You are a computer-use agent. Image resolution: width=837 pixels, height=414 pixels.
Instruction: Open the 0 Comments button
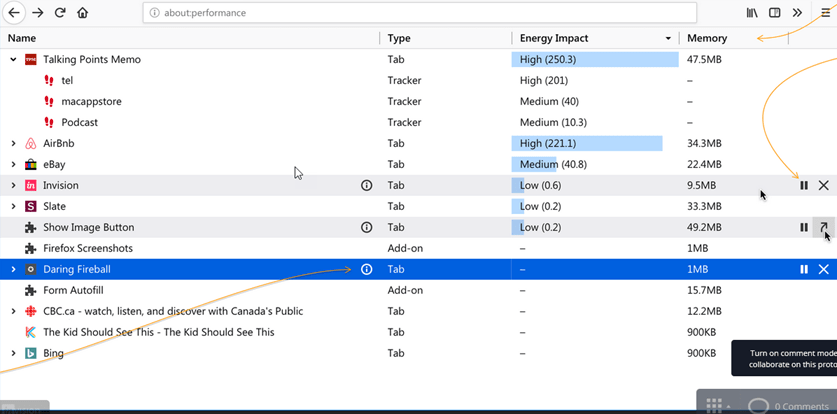pos(788,406)
